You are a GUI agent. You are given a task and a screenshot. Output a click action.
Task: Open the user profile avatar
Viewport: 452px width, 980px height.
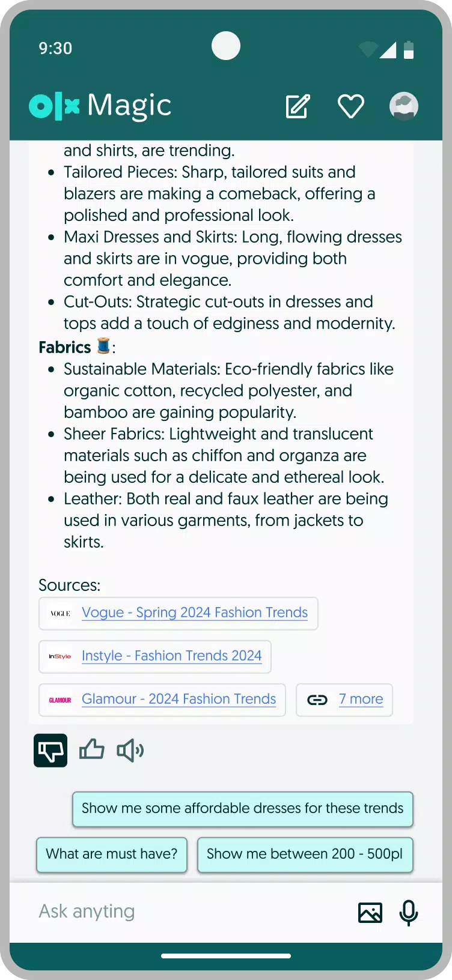pos(404,106)
